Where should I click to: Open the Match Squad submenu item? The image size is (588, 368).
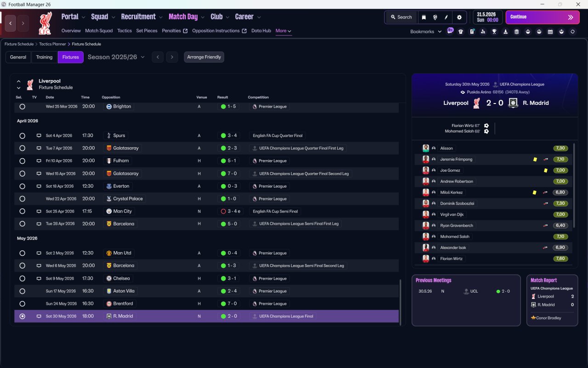pos(99,31)
